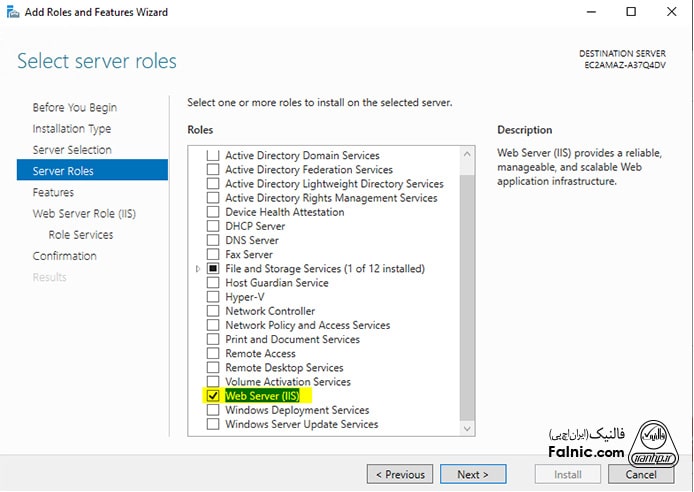The image size is (694, 492).
Task: Go to Server Selection step
Action: 72,150
